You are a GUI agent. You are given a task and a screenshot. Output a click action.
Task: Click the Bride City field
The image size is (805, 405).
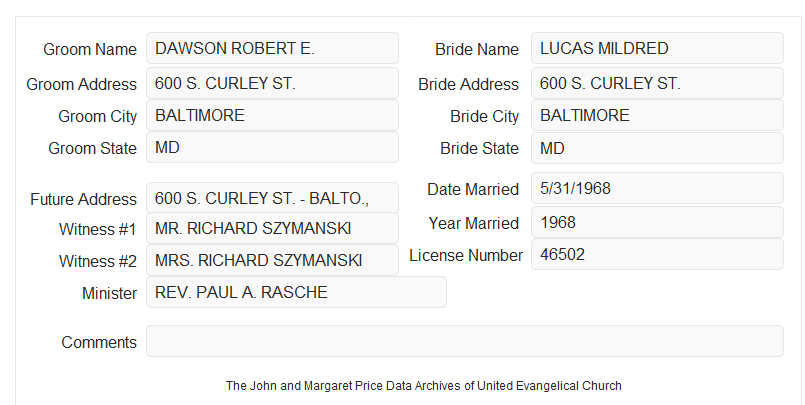click(x=657, y=115)
